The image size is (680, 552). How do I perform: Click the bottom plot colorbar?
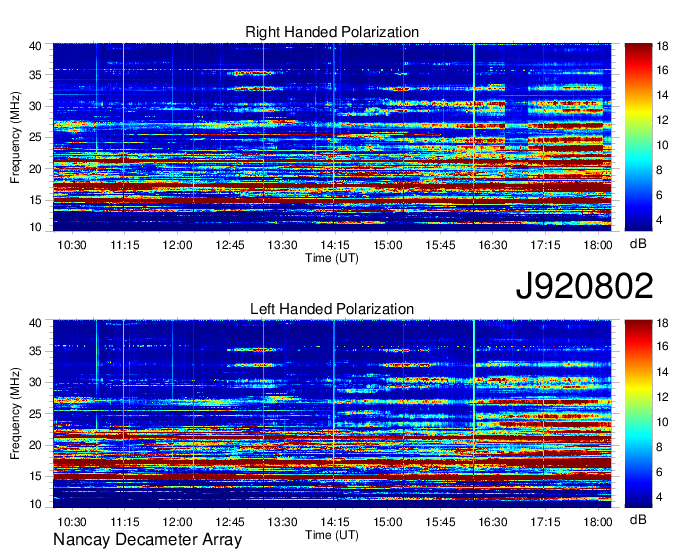point(638,414)
